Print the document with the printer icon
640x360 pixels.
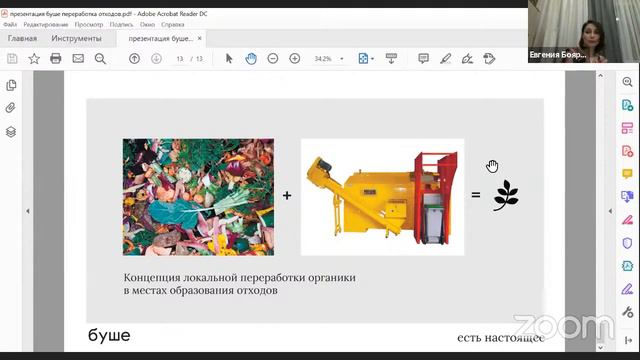pos(56,59)
